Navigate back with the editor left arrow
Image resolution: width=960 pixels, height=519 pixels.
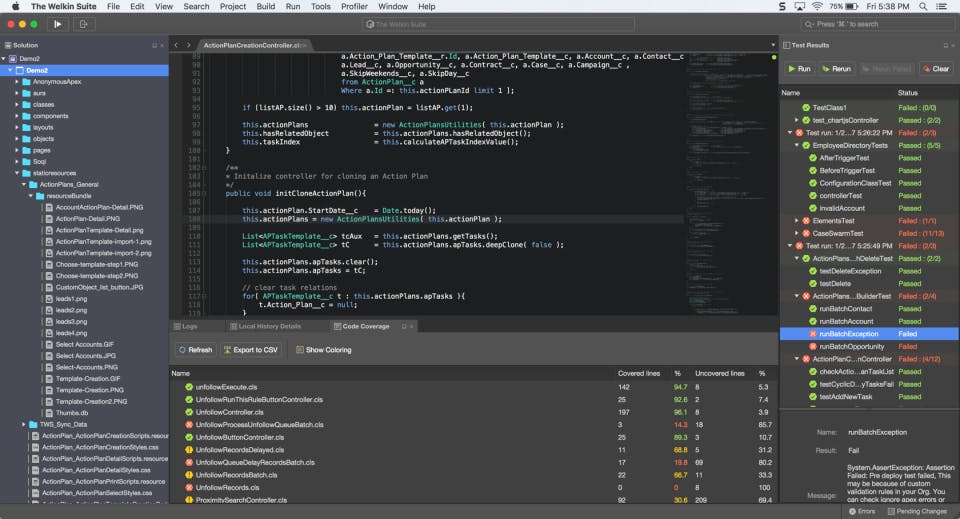click(x=176, y=45)
